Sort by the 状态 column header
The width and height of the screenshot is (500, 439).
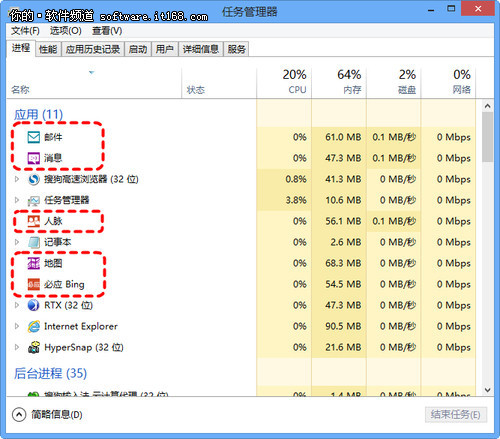[x=219, y=83]
